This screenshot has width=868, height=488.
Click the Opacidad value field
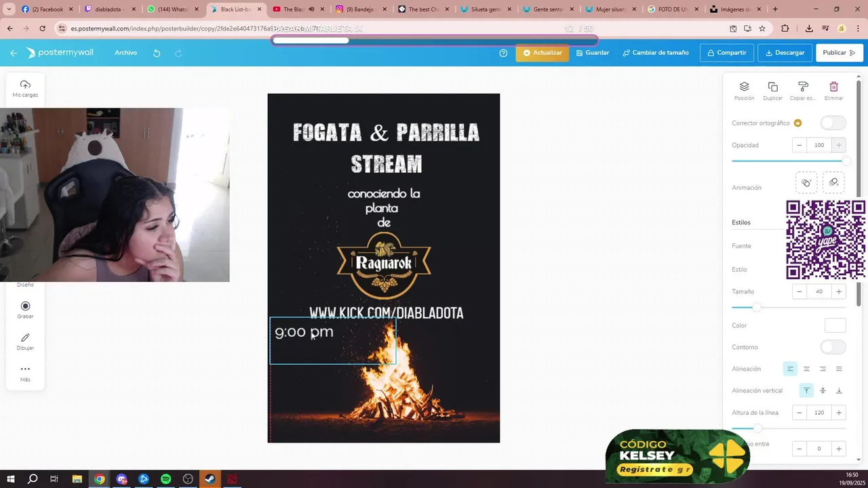tap(819, 145)
